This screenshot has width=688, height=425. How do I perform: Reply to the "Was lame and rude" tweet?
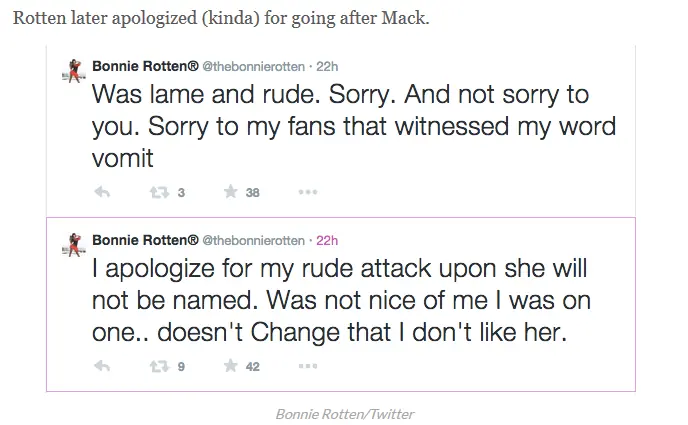pos(101,193)
